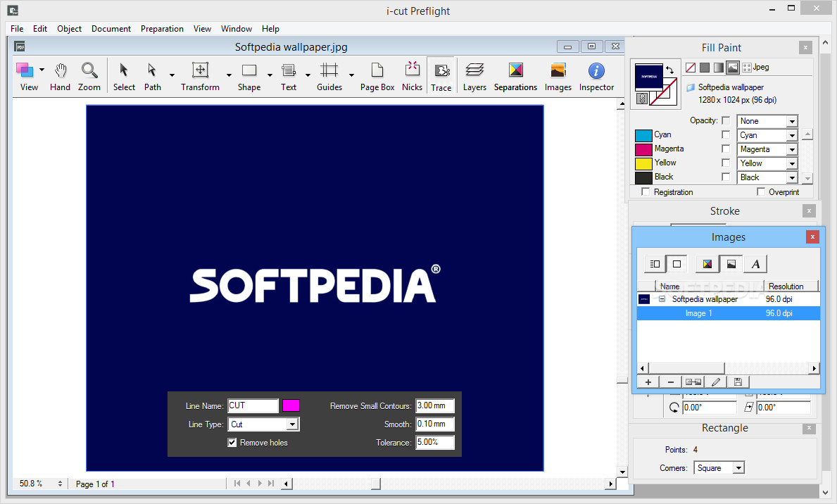Enable the Opacity checkbox
This screenshot has height=504, width=837.
point(726,120)
